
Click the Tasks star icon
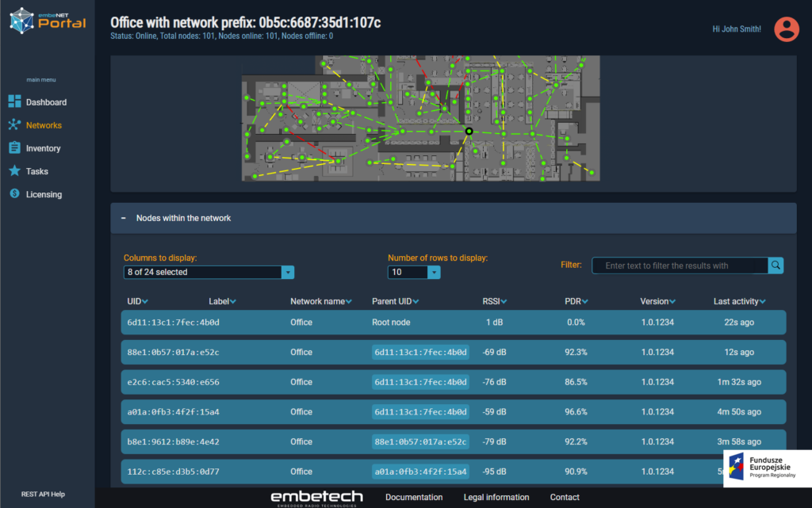14,171
